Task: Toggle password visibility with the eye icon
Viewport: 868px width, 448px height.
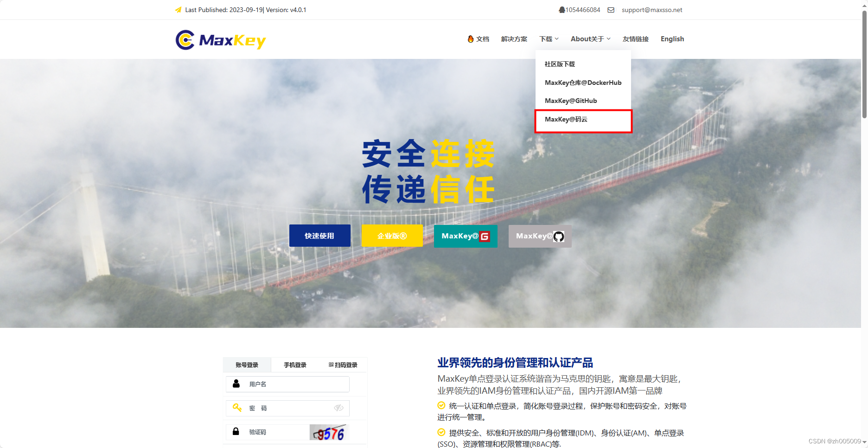Action: click(x=338, y=408)
